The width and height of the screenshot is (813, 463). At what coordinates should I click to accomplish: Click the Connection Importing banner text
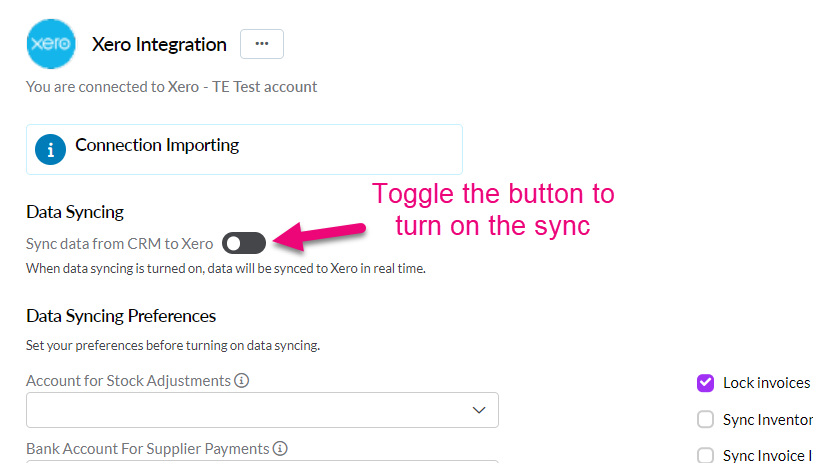click(x=157, y=145)
